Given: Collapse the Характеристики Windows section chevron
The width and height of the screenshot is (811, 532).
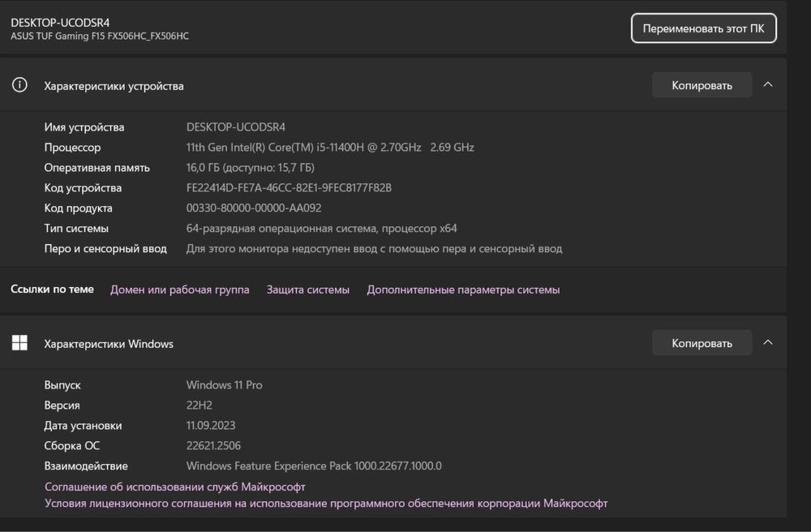Looking at the screenshot, I should tap(768, 342).
